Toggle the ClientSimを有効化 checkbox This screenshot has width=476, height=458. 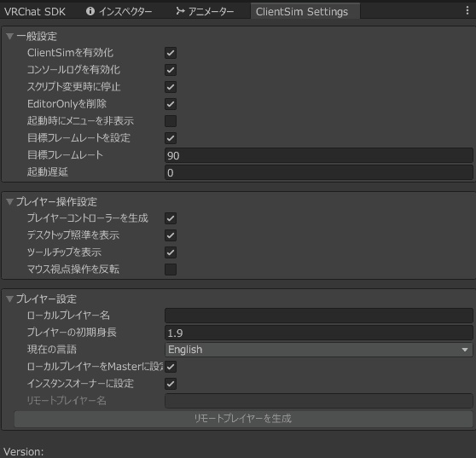[x=171, y=53]
